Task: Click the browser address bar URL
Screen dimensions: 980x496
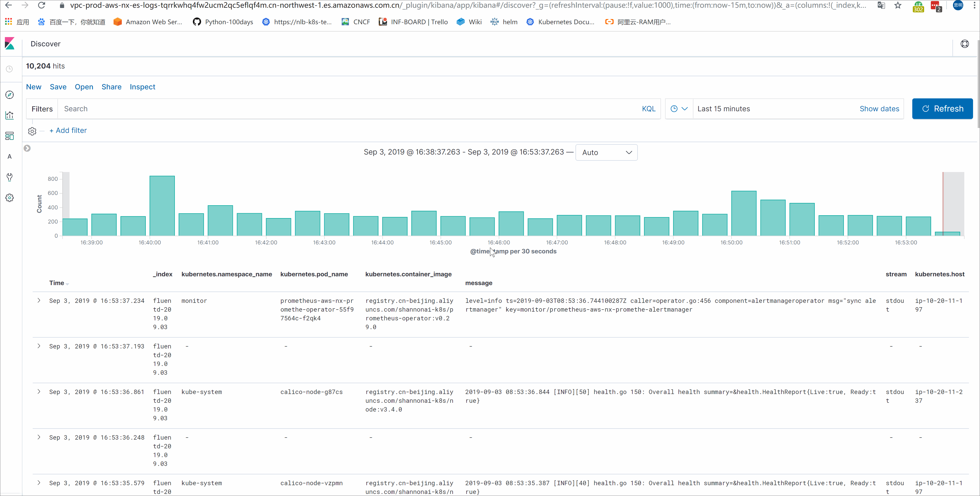Action: (468, 5)
